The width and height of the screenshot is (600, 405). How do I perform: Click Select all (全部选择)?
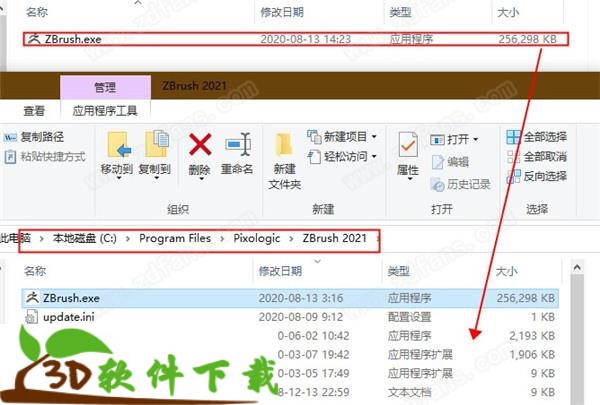[x=536, y=137]
